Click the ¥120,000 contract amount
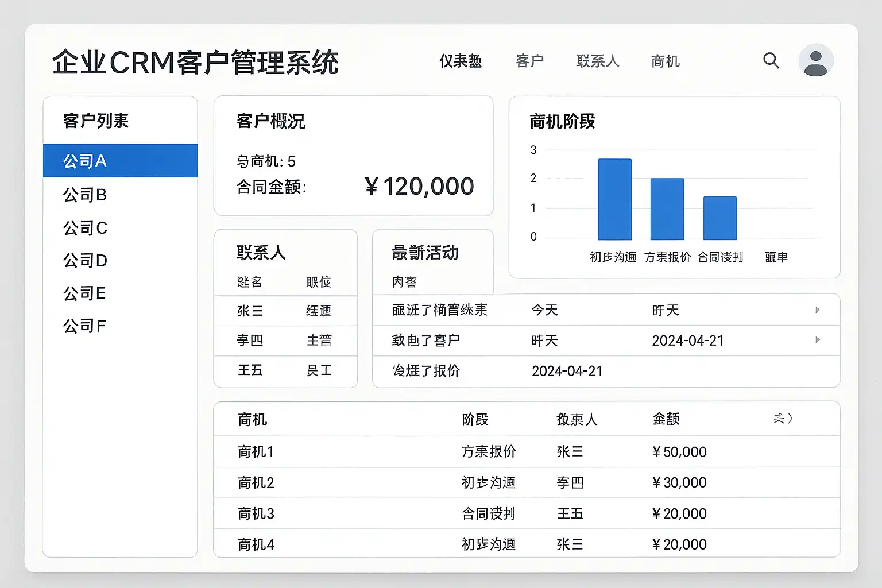882x588 pixels. [x=420, y=186]
